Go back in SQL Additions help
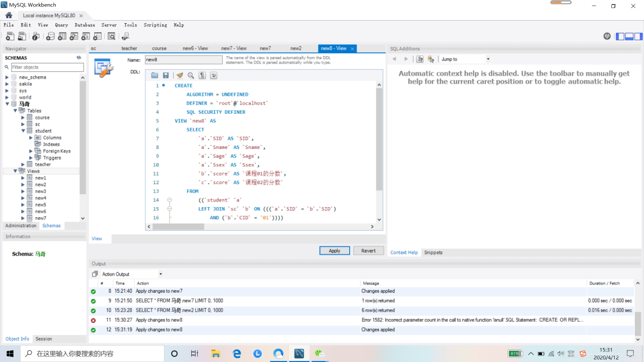Screen dimensions: 644x362 coord(394,59)
